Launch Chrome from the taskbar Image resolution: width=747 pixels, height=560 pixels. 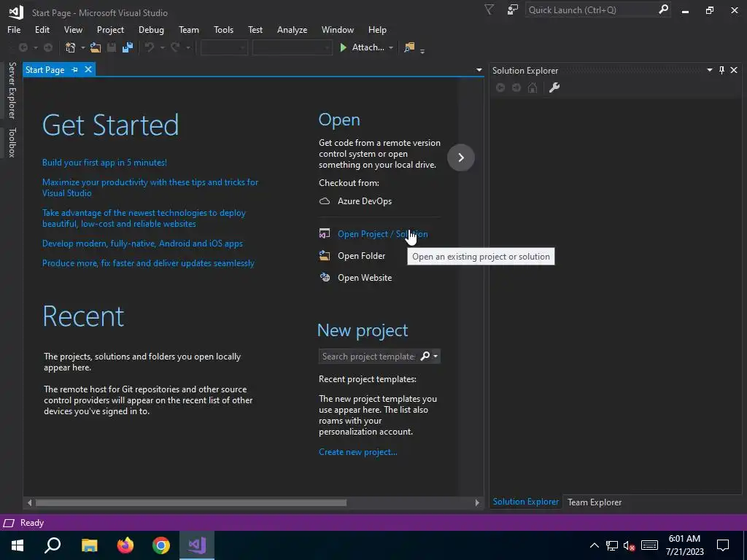pos(161,545)
